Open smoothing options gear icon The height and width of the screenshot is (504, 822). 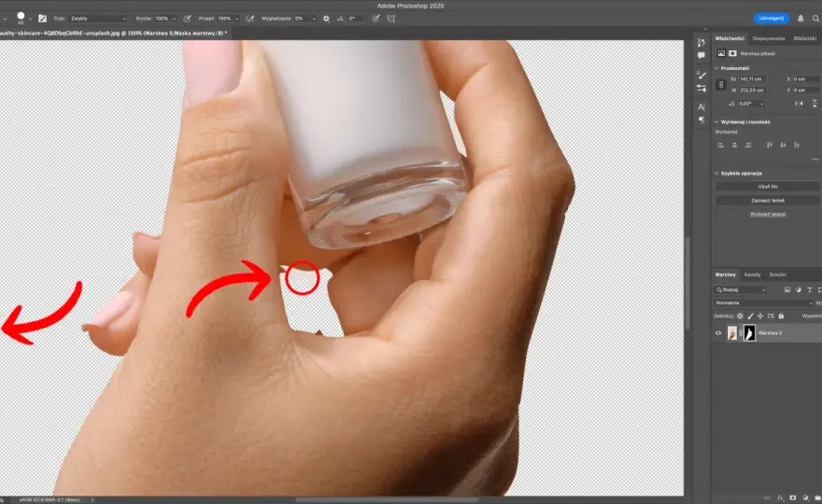(326, 19)
